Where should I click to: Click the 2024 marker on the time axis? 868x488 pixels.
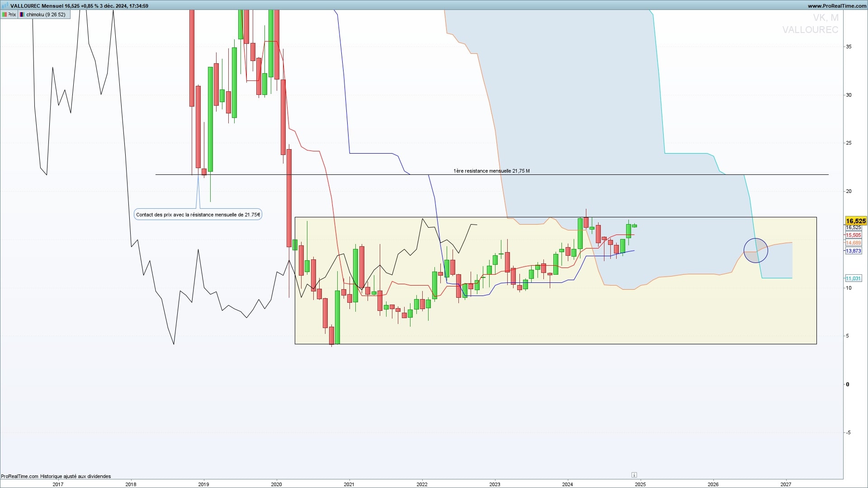[567, 484]
